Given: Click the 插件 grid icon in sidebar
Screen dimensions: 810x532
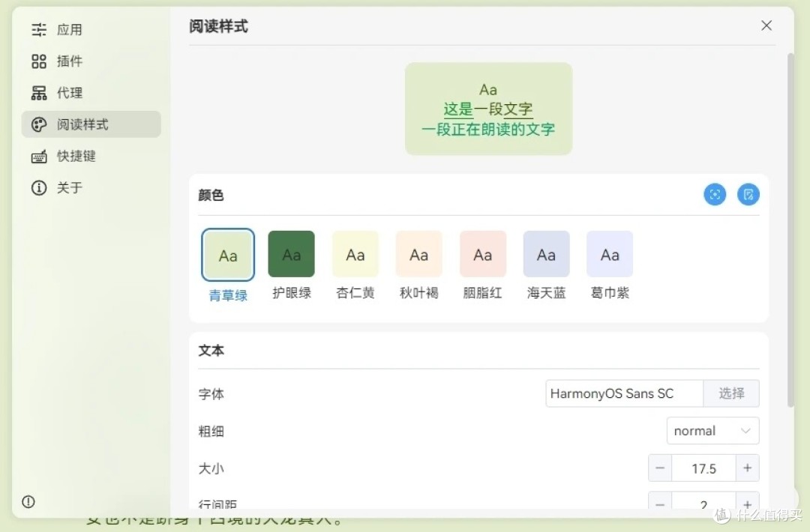Looking at the screenshot, I should pos(39,61).
